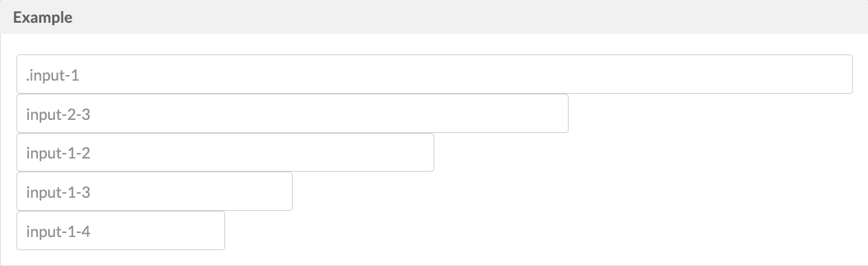The width and height of the screenshot is (868, 266).
Task: Activate the input-1-3 field
Action: click(x=154, y=192)
